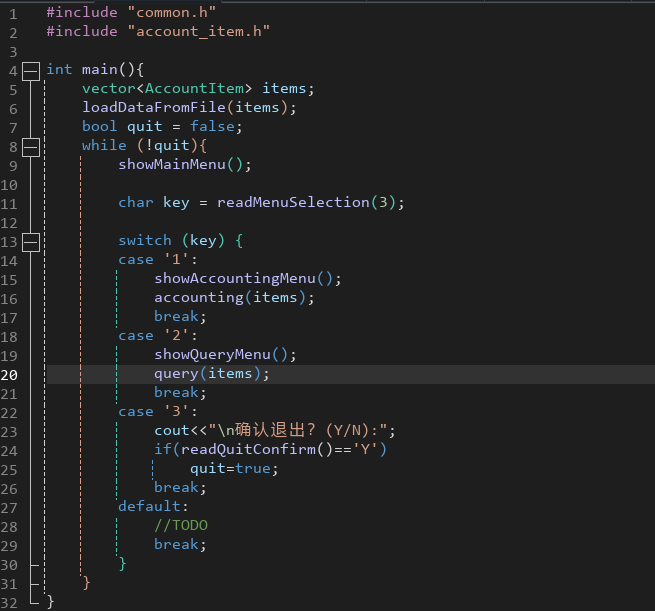Click line number 20 in the gutter

pyautogui.click(x=9, y=375)
